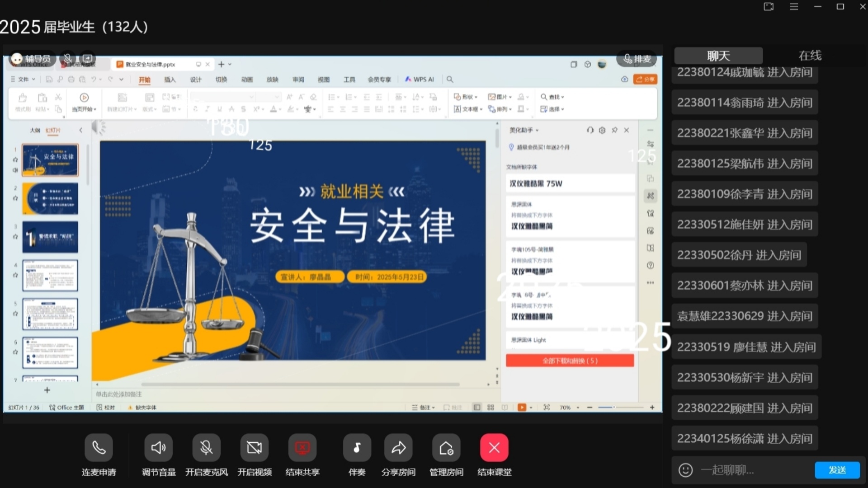The width and height of the screenshot is (868, 488).
Task: Open the top-right hamburger menu
Action: (794, 7)
